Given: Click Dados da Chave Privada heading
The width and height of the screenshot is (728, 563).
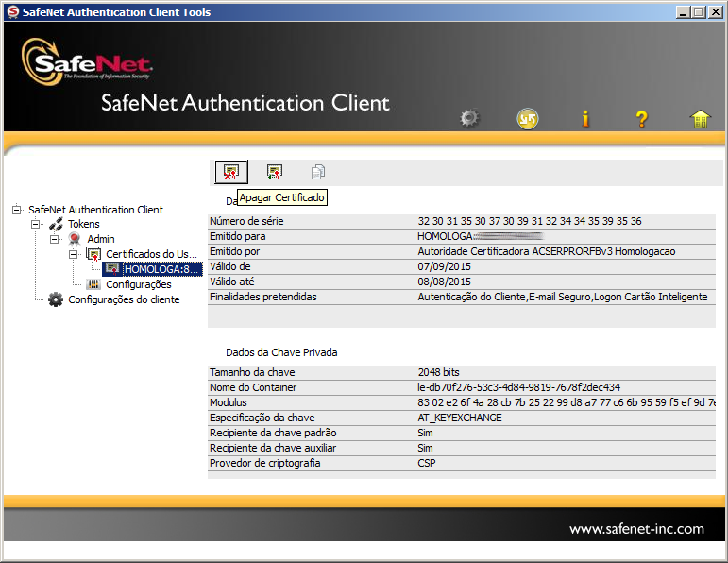Looking at the screenshot, I should (x=281, y=352).
